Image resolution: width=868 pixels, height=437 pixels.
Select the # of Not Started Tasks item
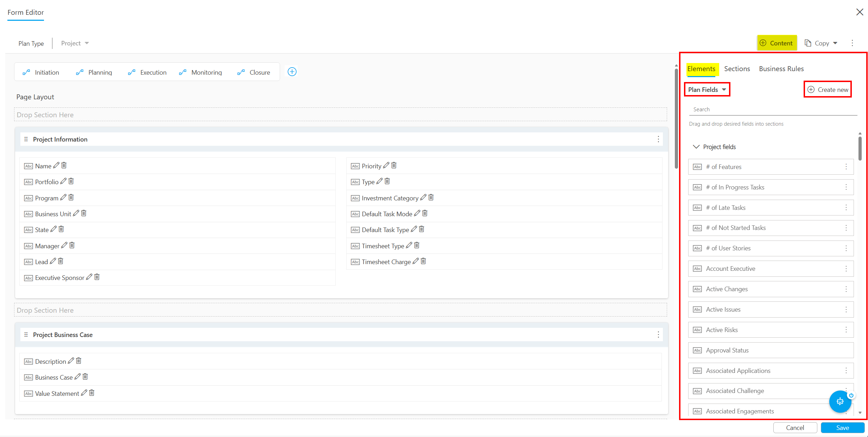point(771,228)
